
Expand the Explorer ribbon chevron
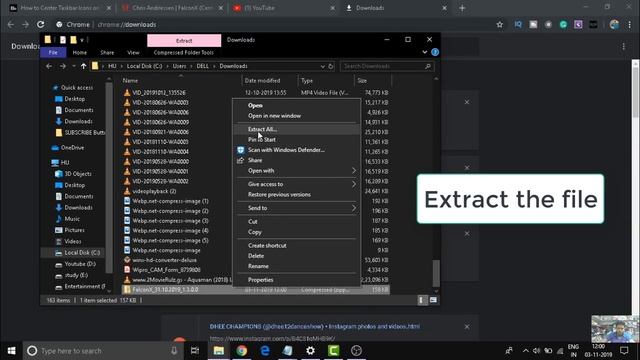point(425,52)
